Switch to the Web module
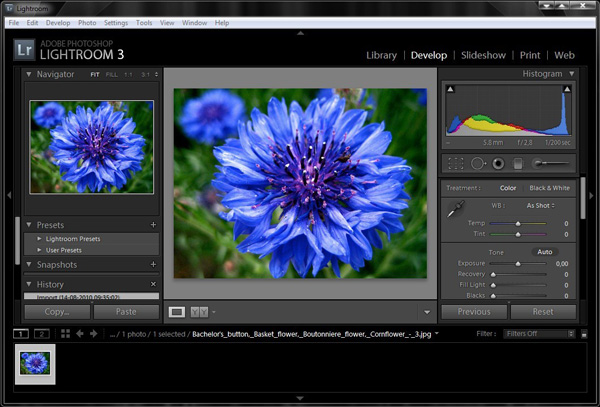 click(564, 55)
